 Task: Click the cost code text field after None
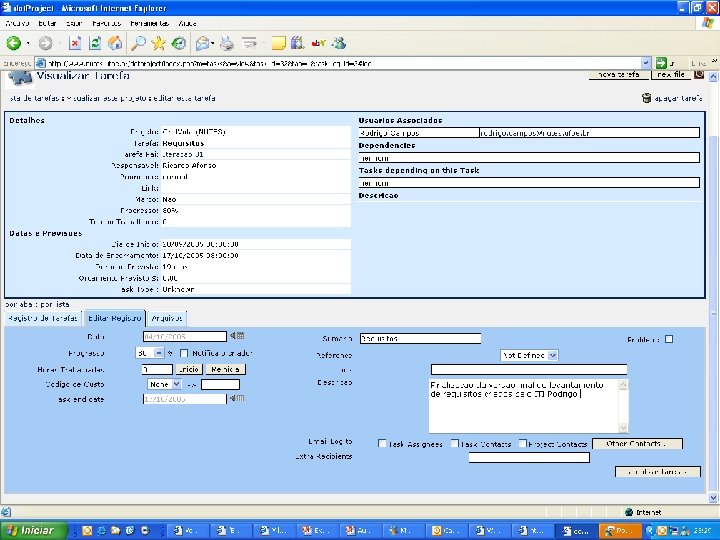tap(220, 384)
